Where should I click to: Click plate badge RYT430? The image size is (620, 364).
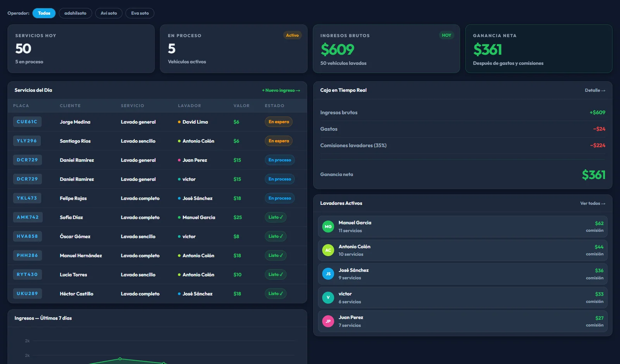[x=28, y=274]
